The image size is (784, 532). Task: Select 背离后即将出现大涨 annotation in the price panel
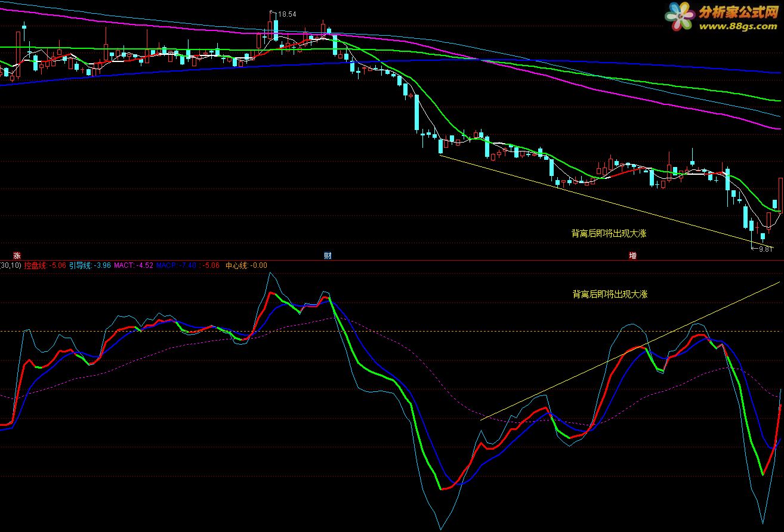(x=609, y=234)
